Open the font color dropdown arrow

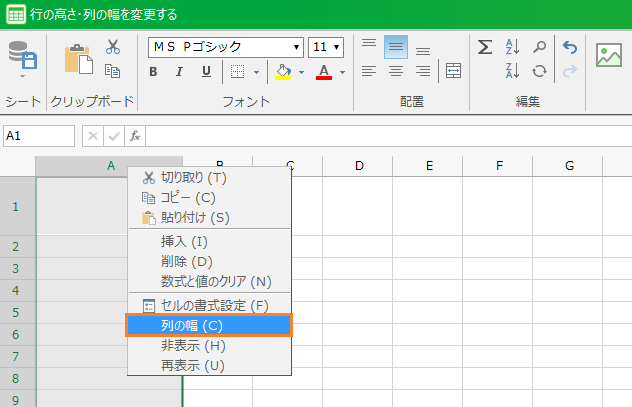tap(343, 73)
